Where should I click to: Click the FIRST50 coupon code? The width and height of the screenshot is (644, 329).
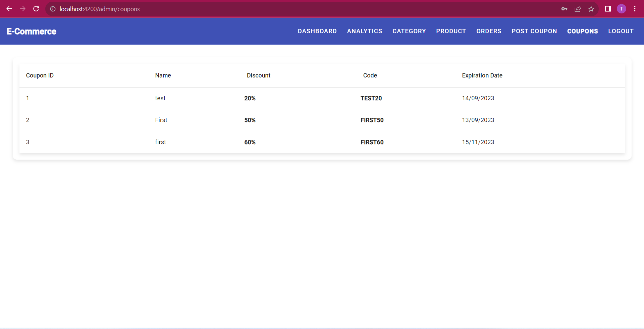(372, 120)
